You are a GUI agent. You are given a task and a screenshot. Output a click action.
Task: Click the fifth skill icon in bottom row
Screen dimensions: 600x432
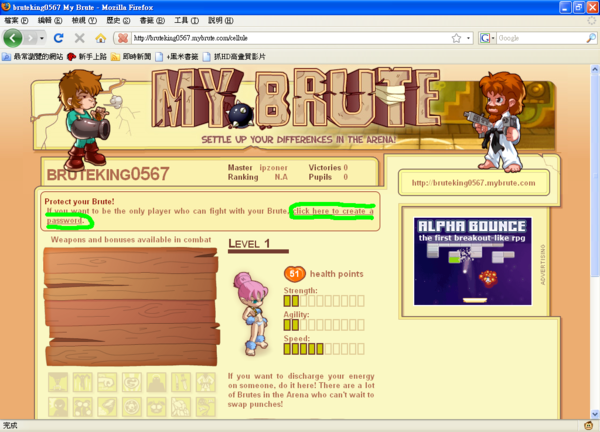pos(156,406)
